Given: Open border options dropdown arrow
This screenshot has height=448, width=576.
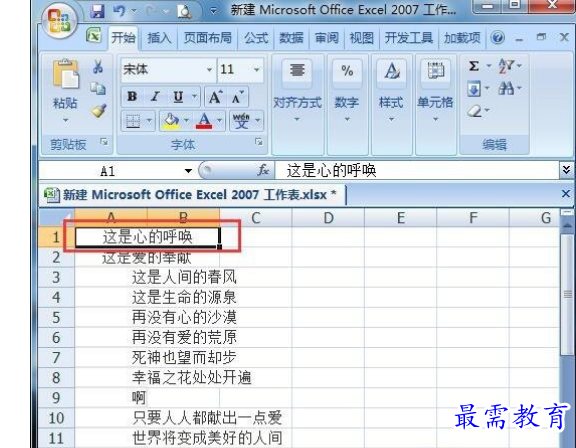Looking at the screenshot, I should click(x=149, y=120).
